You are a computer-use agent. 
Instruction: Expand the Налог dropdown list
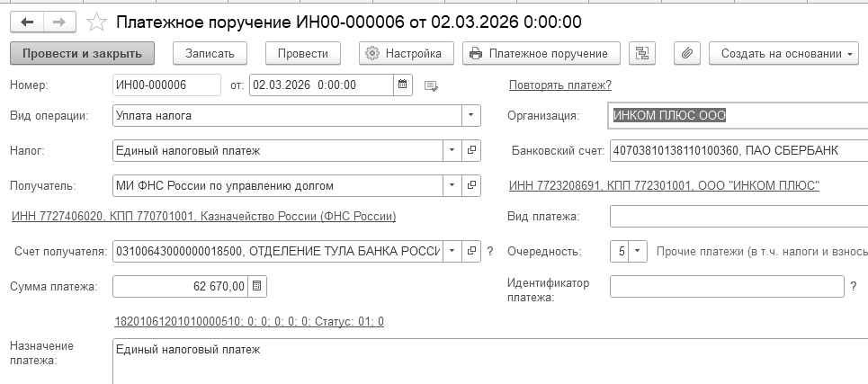pos(452,151)
